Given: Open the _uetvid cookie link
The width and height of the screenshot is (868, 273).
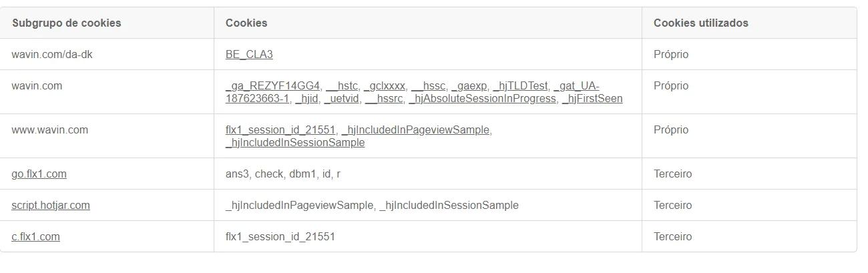Looking at the screenshot, I should (342, 99).
